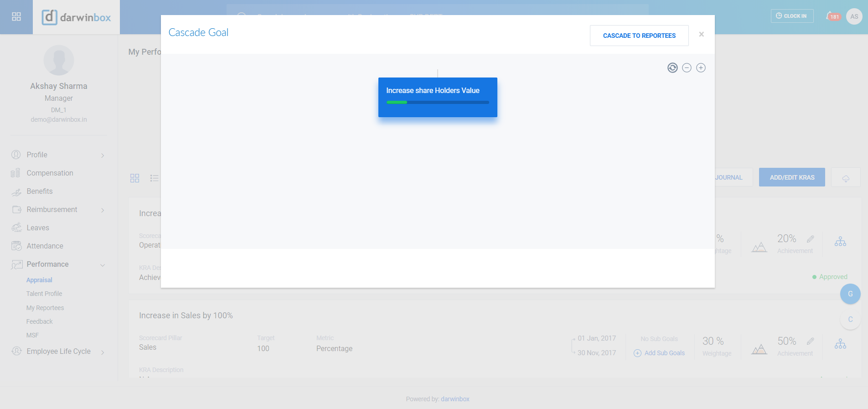
Task: Click the reset view icon in Cascade Goal
Action: (672, 68)
